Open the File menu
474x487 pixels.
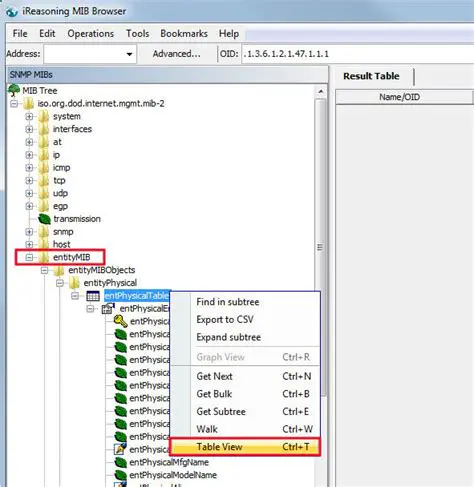[x=20, y=34]
